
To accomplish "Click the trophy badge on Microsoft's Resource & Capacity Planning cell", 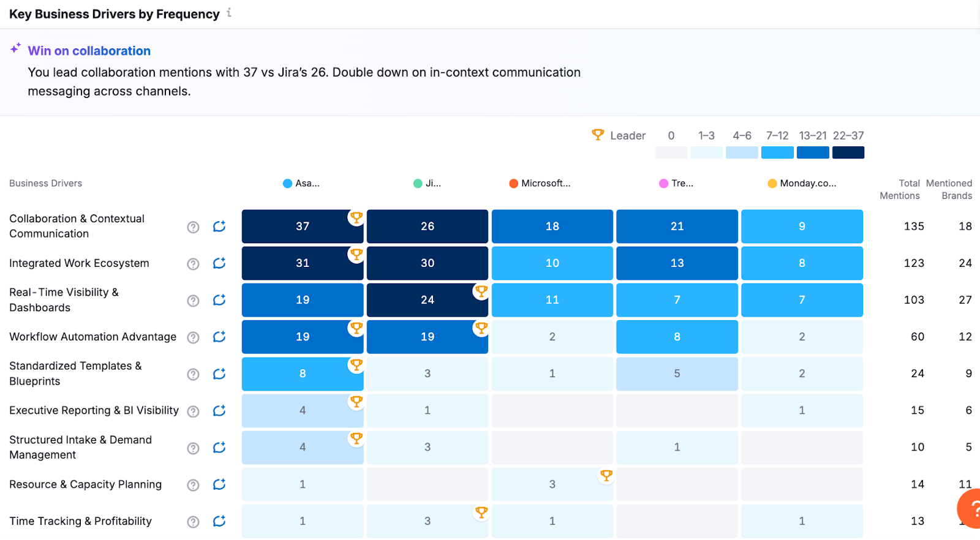I will 606,475.
